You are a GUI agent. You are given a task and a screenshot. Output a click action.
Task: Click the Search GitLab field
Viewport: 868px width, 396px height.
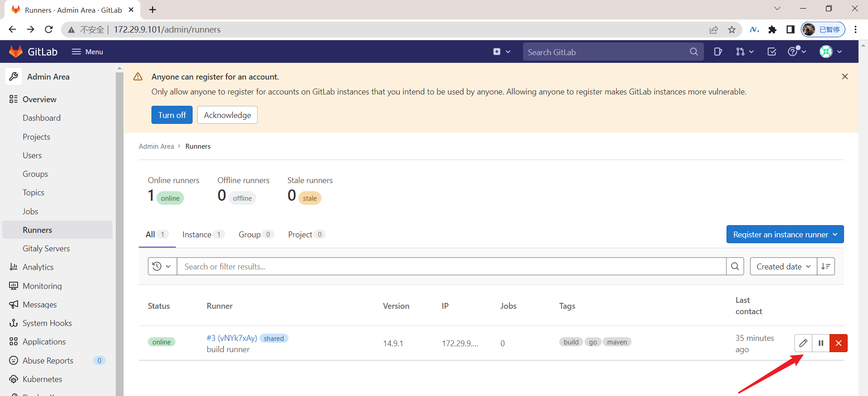(613, 52)
